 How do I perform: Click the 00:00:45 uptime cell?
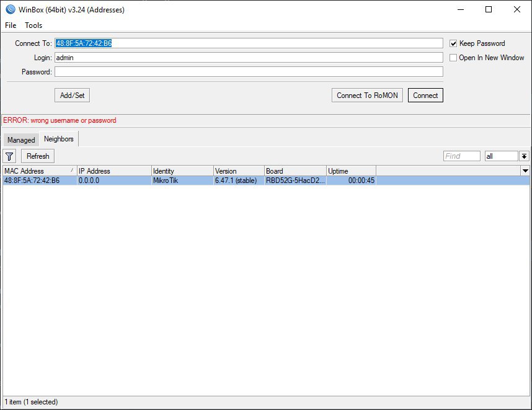click(352, 180)
